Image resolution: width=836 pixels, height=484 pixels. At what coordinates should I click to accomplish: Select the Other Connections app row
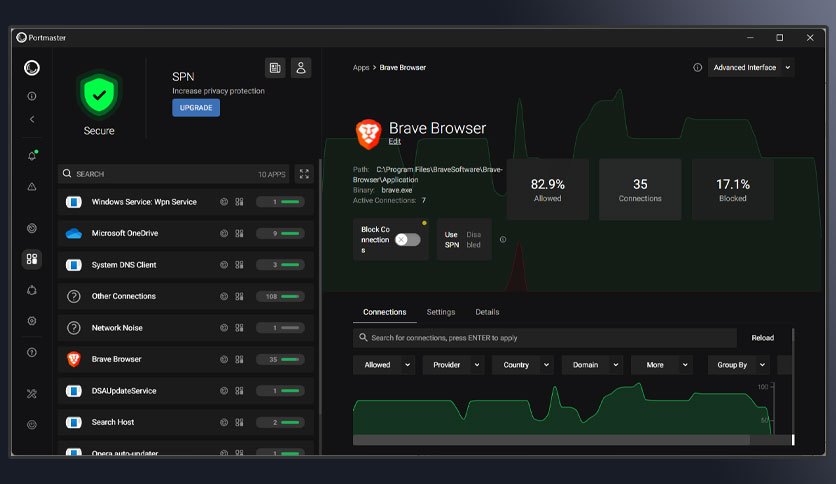coord(186,296)
